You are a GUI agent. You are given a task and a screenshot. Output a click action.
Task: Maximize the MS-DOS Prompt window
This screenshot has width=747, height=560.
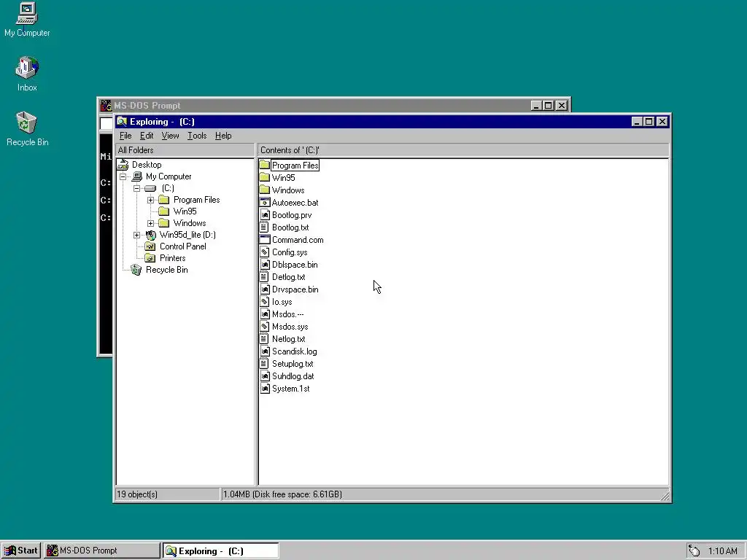[x=549, y=106]
